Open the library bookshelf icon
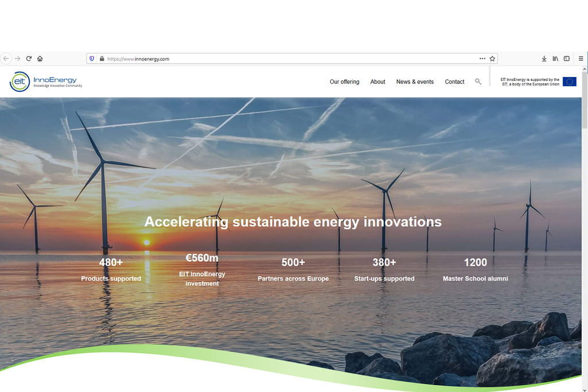Viewport: 588px width, 392px height. [x=555, y=59]
